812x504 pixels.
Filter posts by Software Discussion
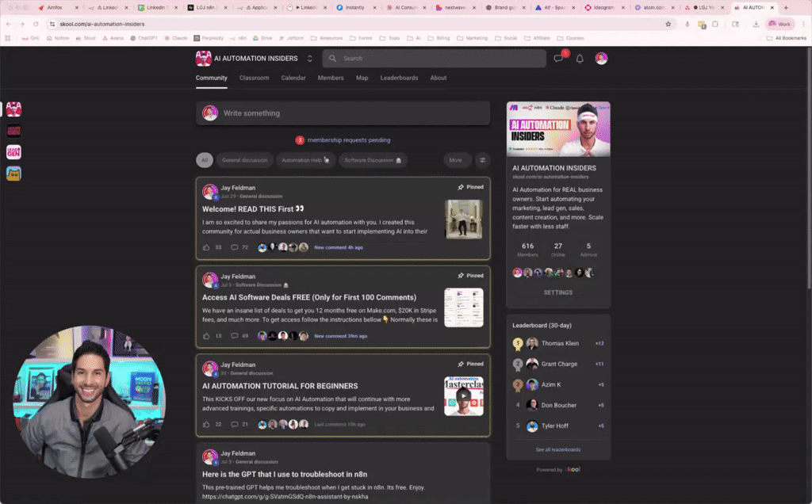click(373, 160)
